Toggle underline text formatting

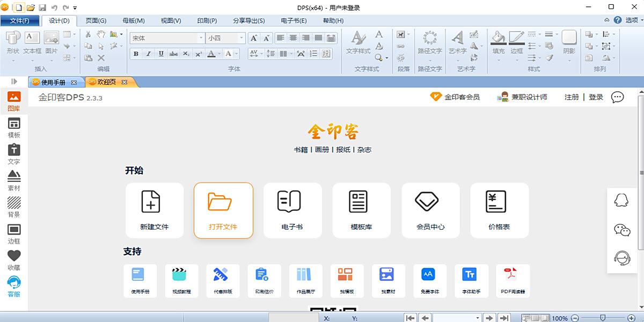coord(160,54)
